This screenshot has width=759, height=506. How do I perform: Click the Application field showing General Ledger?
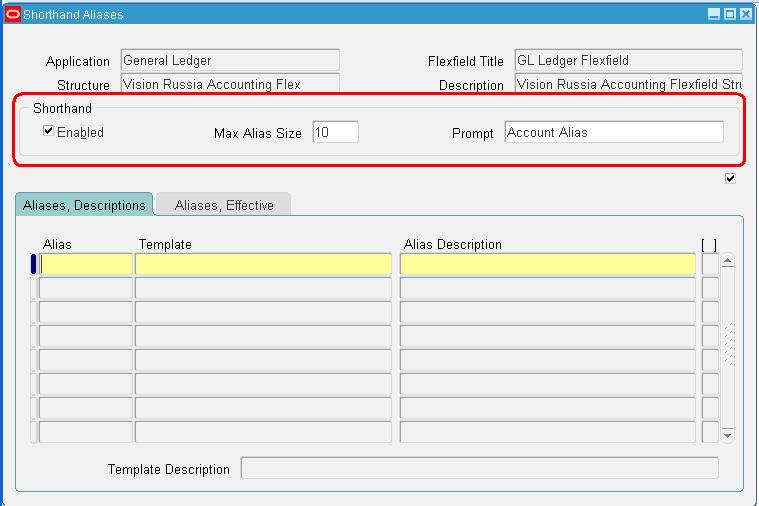[230, 61]
